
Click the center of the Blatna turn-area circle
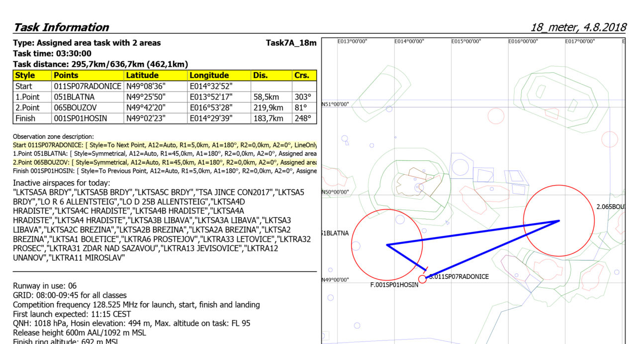click(x=386, y=244)
